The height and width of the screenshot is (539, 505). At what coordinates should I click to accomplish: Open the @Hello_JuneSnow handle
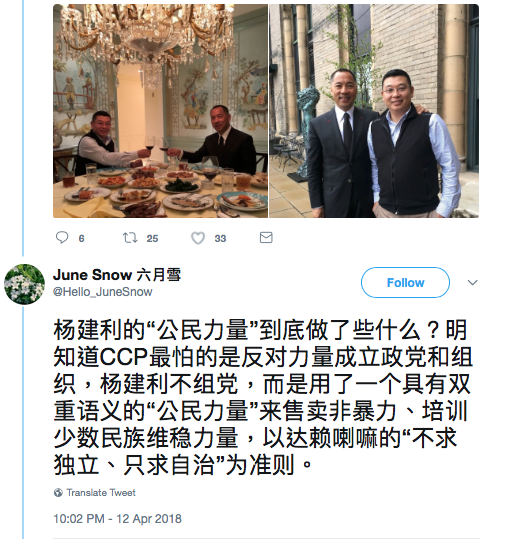point(102,292)
